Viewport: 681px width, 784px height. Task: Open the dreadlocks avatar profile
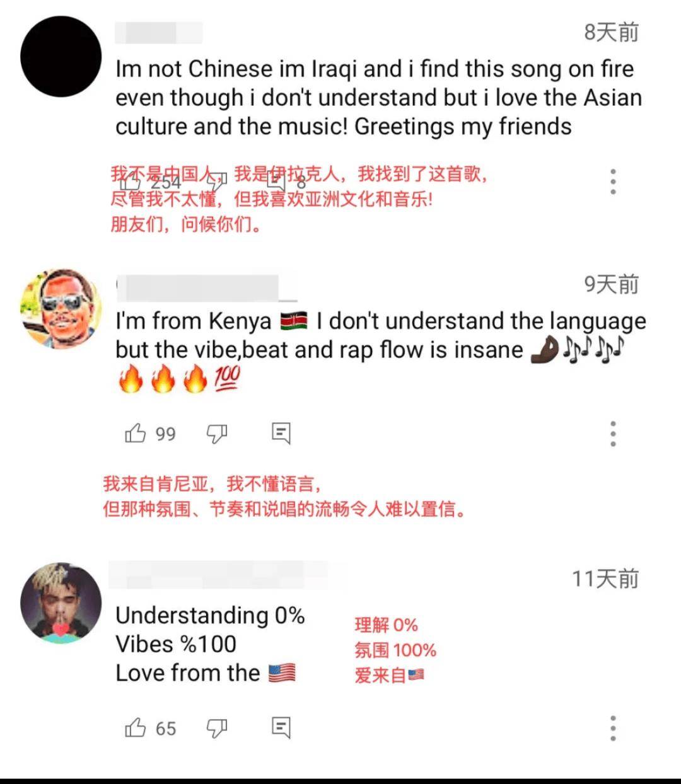(61, 603)
